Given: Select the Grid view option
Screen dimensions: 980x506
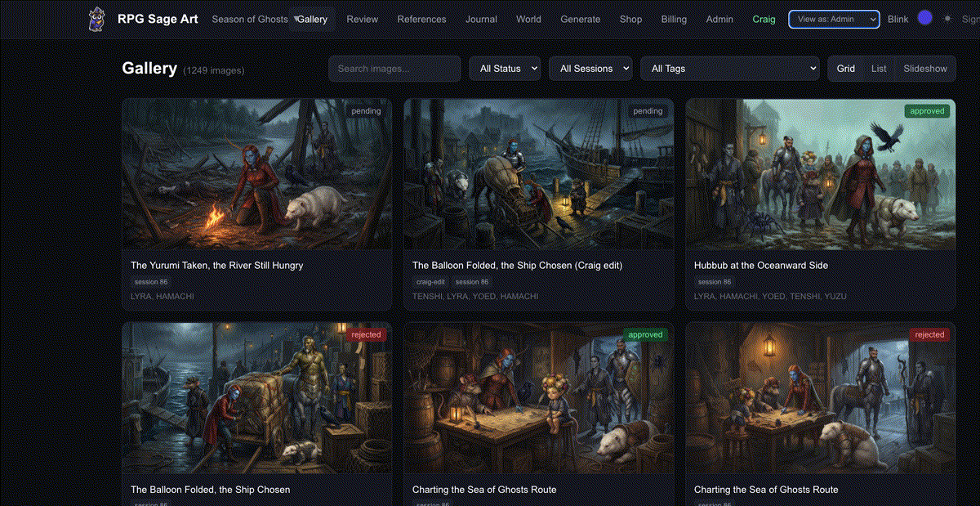Looking at the screenshot, I should coord(845,69).
